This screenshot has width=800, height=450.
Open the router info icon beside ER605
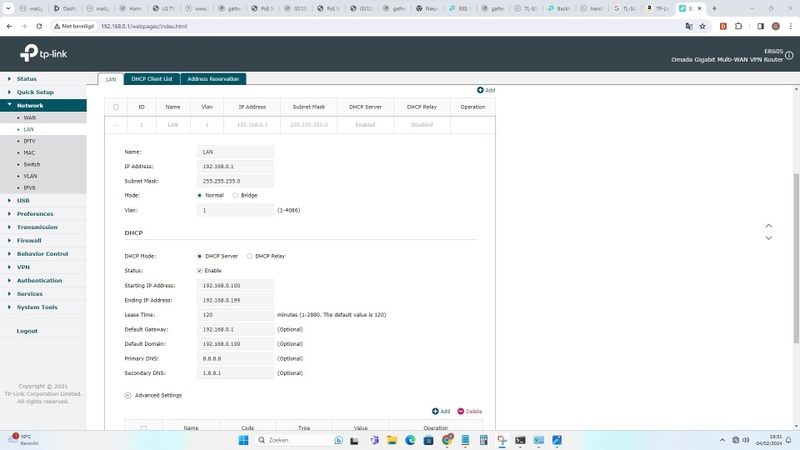click(x=789, y=55)
